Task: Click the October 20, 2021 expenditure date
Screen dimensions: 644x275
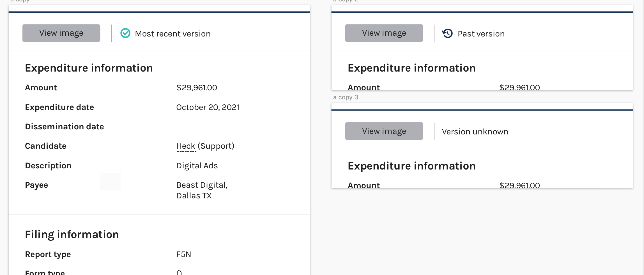Action: coord(208,107)
